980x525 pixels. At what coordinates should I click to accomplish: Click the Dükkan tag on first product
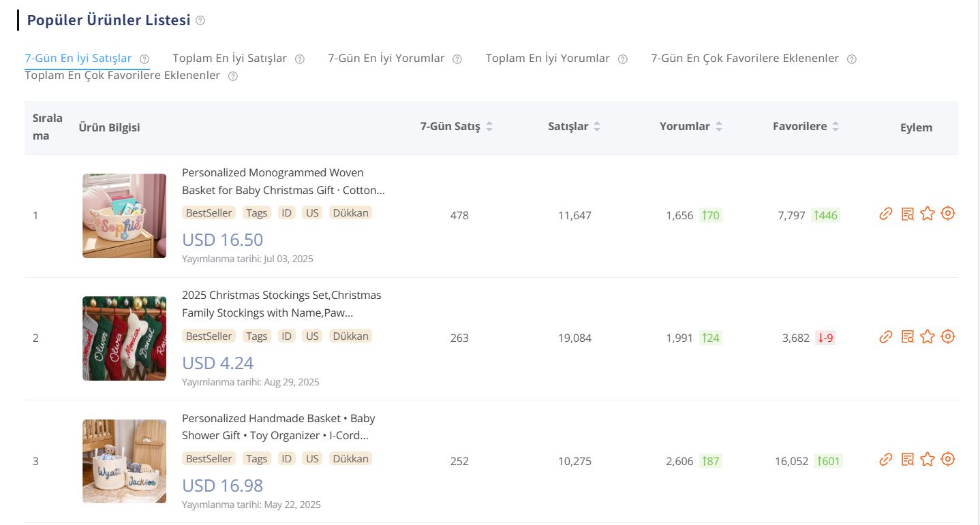point(350,212)
